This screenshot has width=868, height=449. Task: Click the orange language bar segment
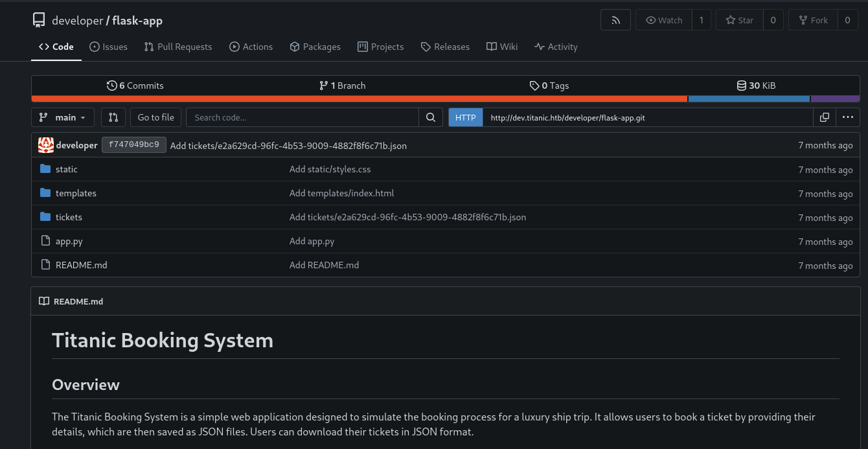pos(360,99)
